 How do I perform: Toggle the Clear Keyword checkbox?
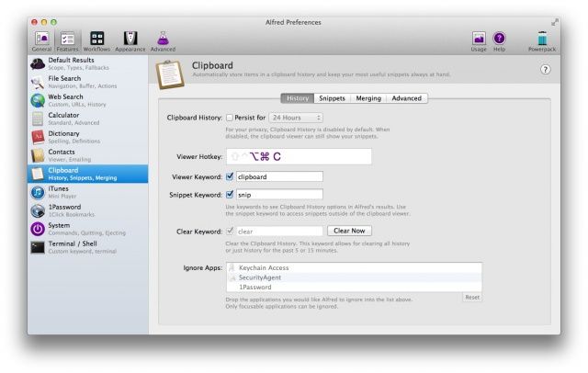point(230,231)
